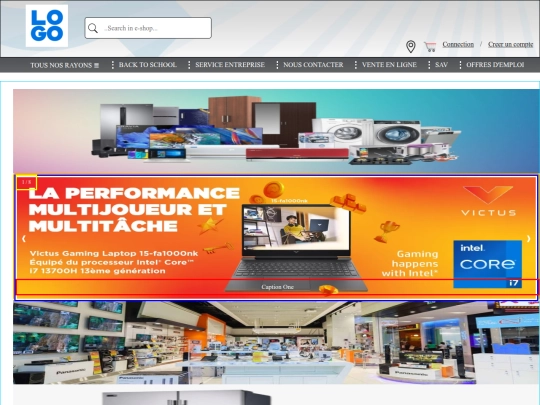Show previous slide with left arrow
This screenshot has width=540, height=405.
(x=24, y=239)
